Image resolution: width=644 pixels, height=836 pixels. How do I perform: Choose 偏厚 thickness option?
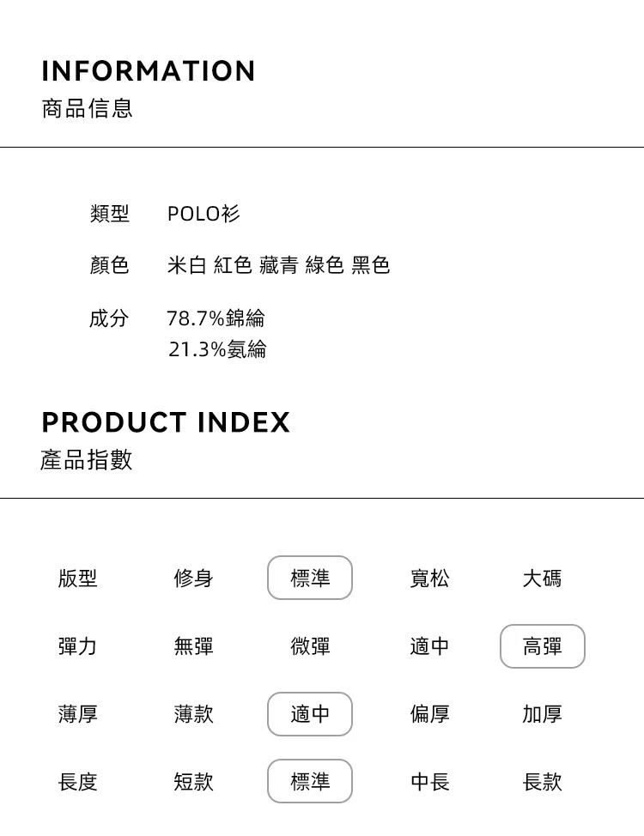pos(429,714)
